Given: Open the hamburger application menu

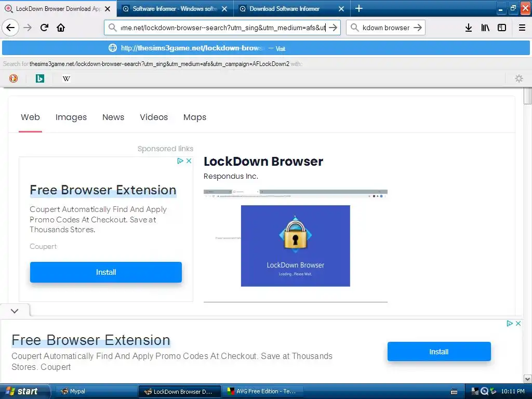Looking at the screenshot, I should [x=522, y=28].
